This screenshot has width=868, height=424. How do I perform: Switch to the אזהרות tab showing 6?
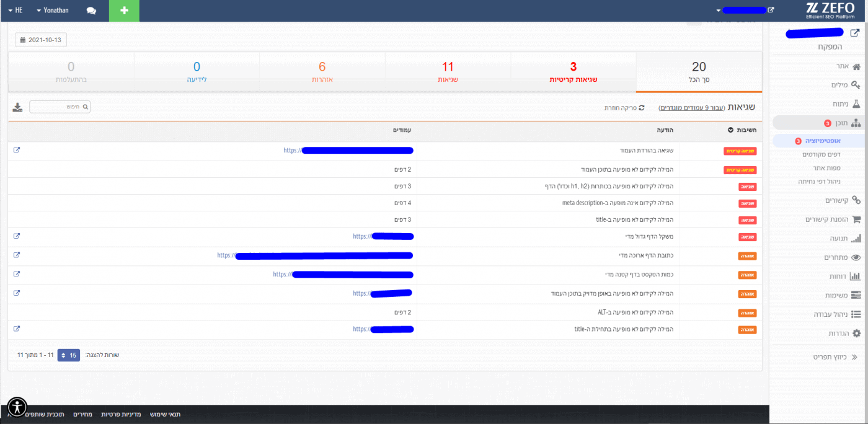(322, 73)
